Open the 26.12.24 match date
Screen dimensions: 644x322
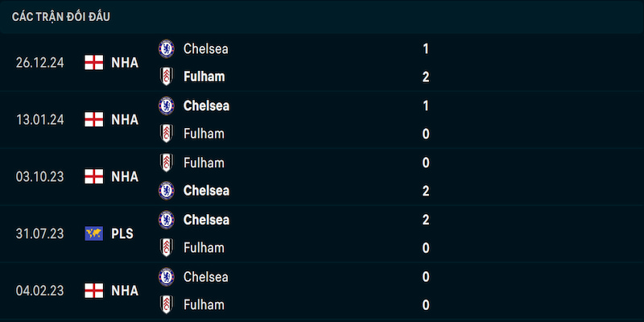pos(39,63)
